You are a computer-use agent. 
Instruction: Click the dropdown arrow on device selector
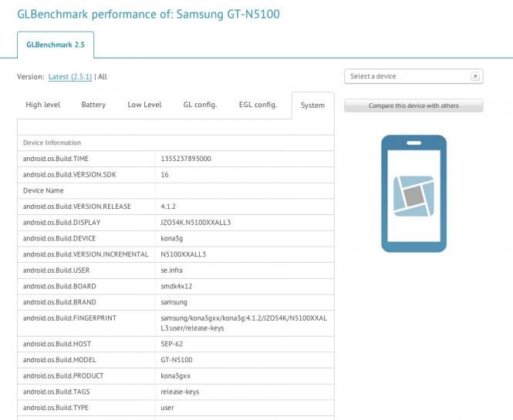(x=476, y=76)
